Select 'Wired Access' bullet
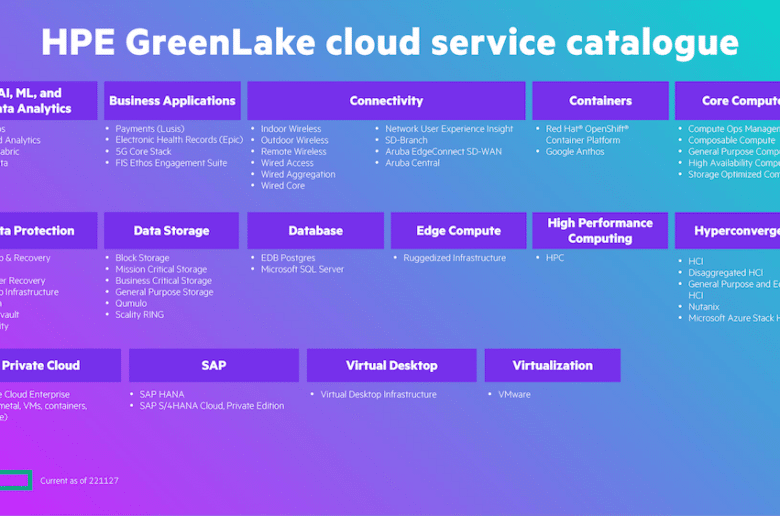Viewport: 780px width, 516px height. coord(287,163)
